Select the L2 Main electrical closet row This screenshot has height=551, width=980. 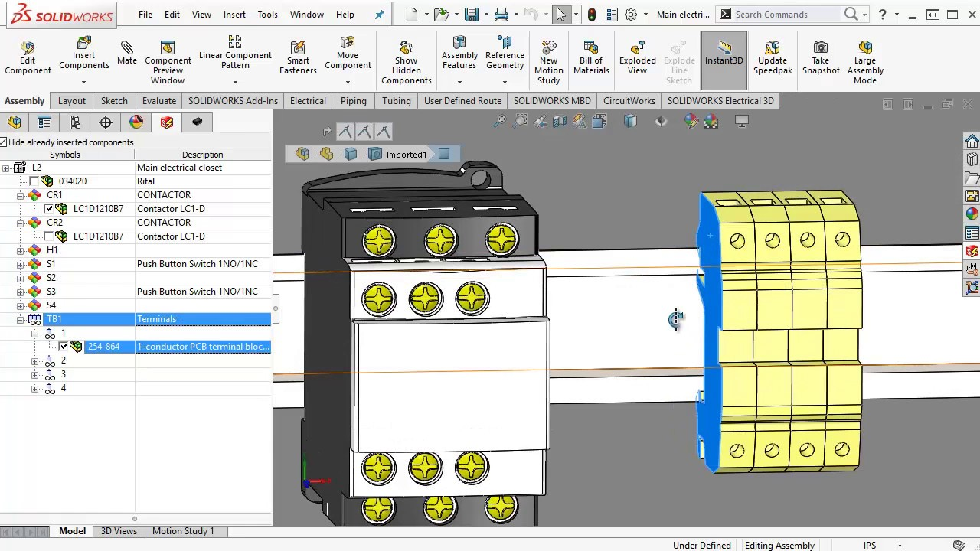(136, 168)
